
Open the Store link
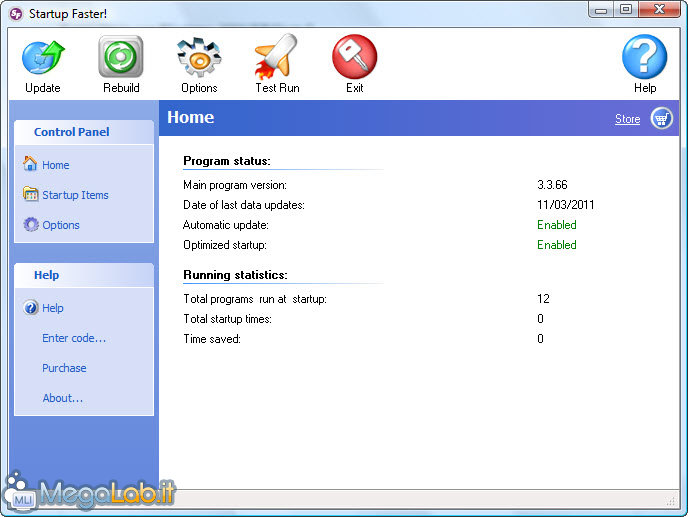[627, 119]
